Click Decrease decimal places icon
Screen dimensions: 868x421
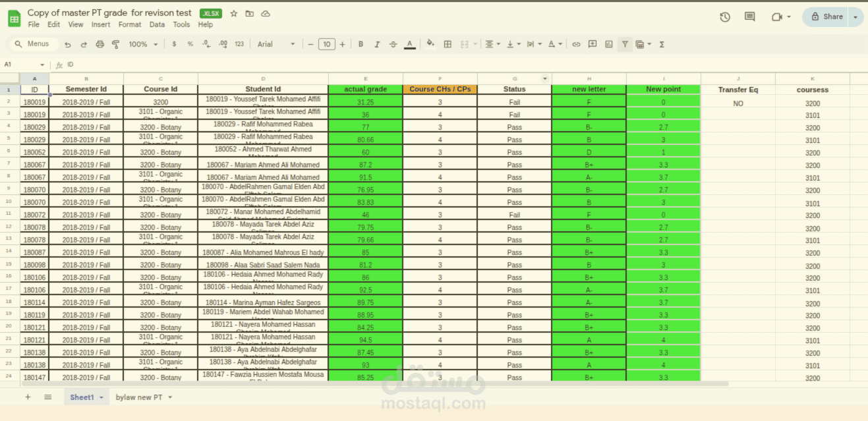[206, 44]
